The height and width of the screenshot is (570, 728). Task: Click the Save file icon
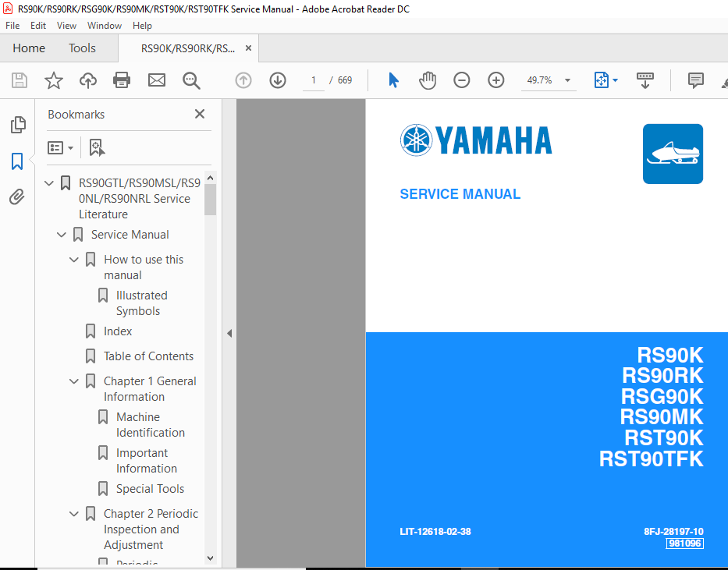(x=20, y=80)
